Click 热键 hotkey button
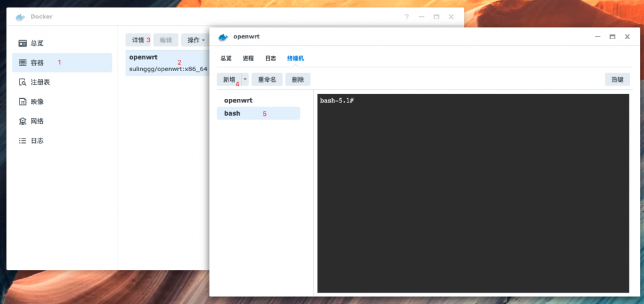This screenshot has width=644, height=304. click(x=618, y=80)
